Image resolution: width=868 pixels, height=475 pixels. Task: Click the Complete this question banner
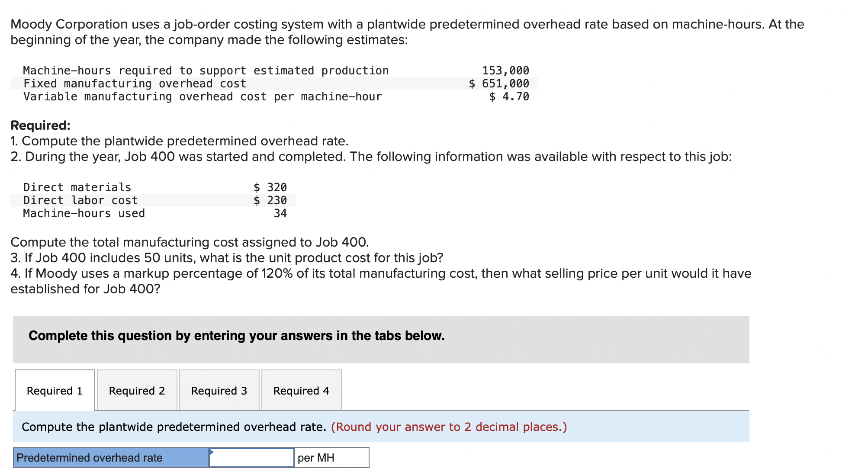236,335
